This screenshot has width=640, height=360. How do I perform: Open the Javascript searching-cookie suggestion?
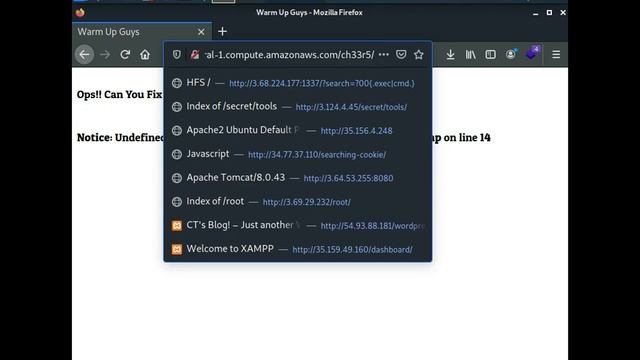tap(298, 154)
